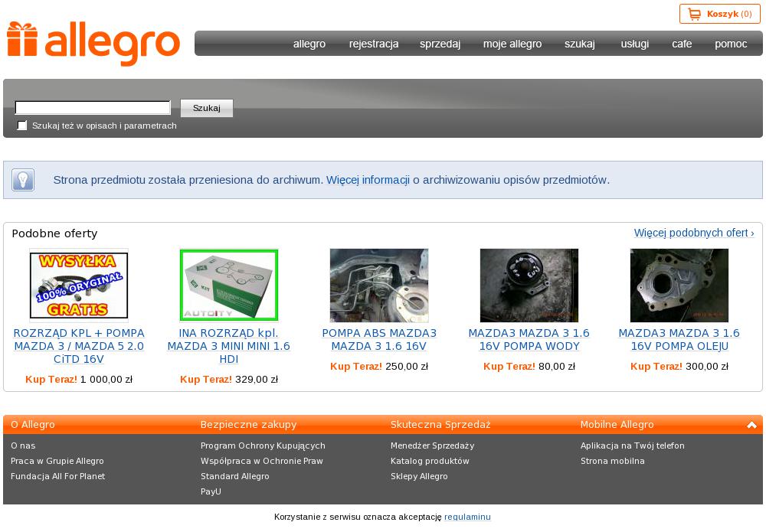Open Menedżer Sprzedaży footer link

(432, 446)
